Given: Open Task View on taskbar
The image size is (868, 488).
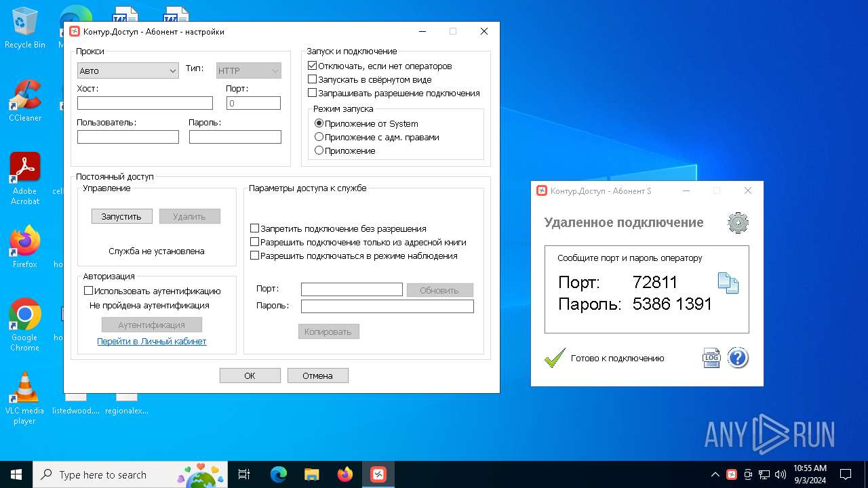Looking at the screenshot, I should tap(244, 474).
